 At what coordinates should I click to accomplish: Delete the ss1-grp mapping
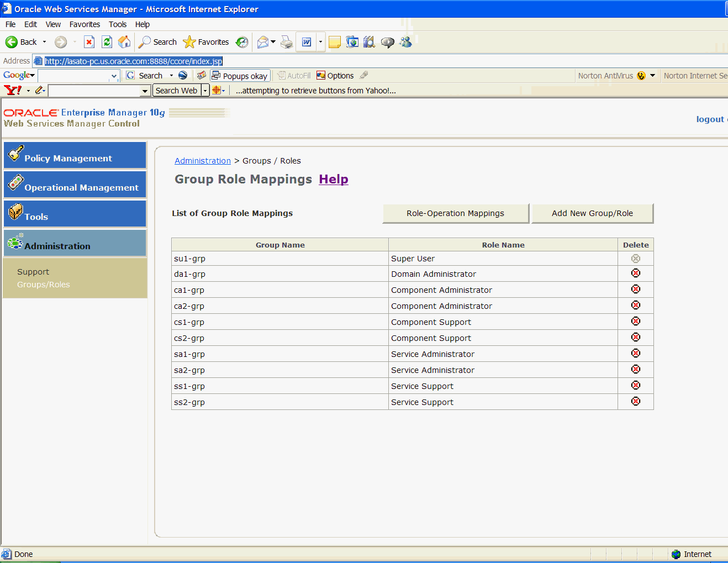(x=636, y=385)
